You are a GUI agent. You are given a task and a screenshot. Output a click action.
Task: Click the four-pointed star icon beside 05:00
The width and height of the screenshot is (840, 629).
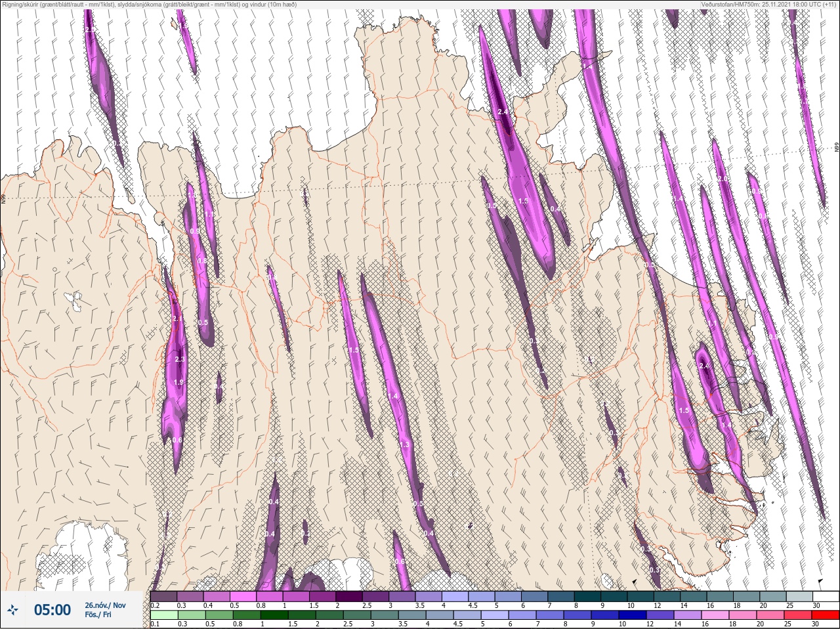[x=12, y=611]
